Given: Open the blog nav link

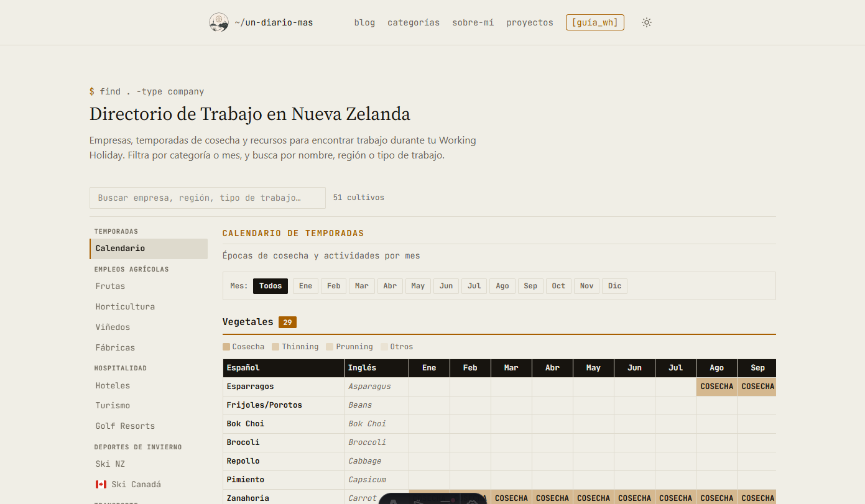Looking at the screenshot, I should [x=364, y=22].
